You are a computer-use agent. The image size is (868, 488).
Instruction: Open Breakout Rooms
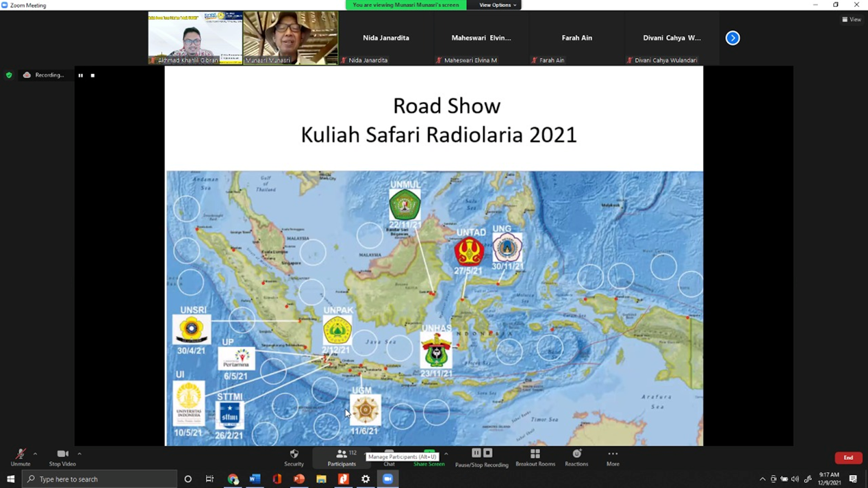click(x=535, y=457)
